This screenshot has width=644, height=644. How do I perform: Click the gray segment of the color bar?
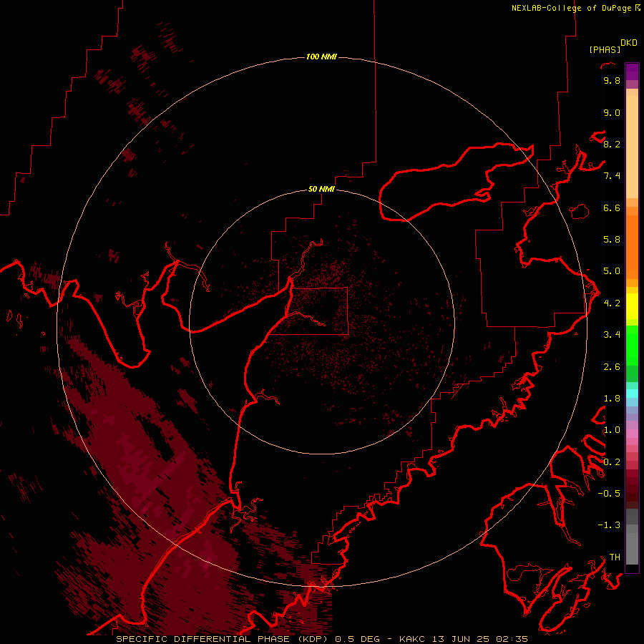[632, 537]
